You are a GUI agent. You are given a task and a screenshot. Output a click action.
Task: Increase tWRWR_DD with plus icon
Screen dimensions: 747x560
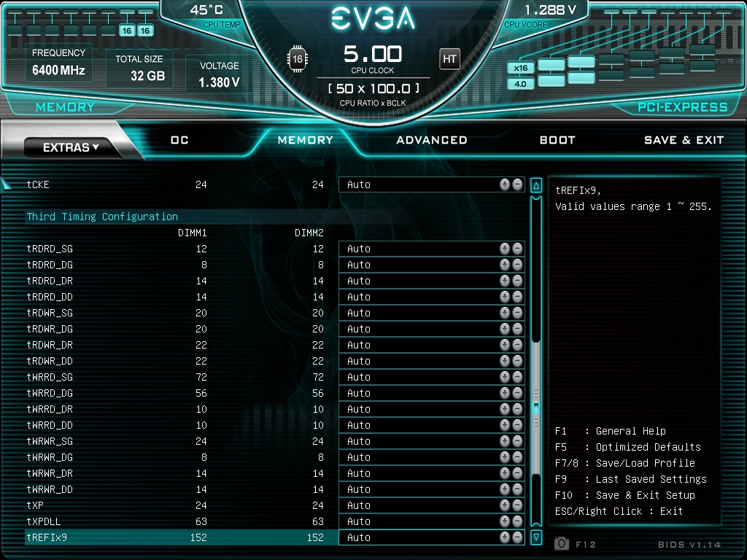[505, 489]
